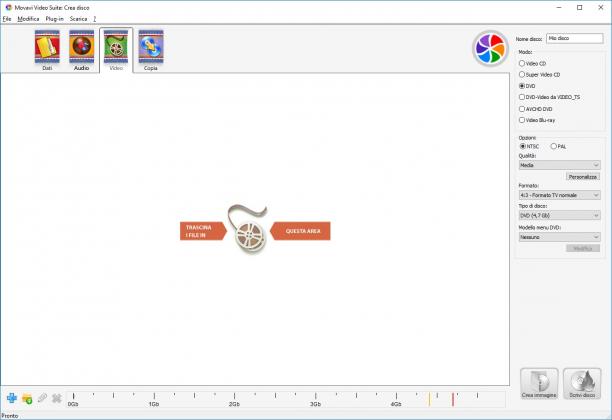Open the Copia disc tab
This screenshot has height=420, width=612.
point(151,50)
